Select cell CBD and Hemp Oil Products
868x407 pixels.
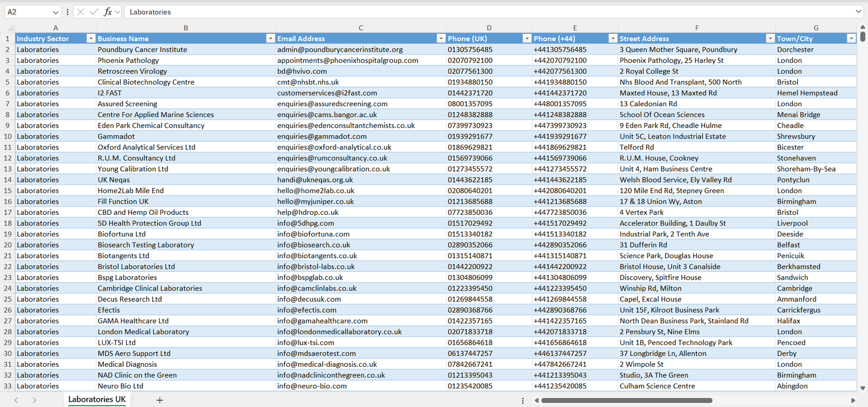[x=186, y=213]
